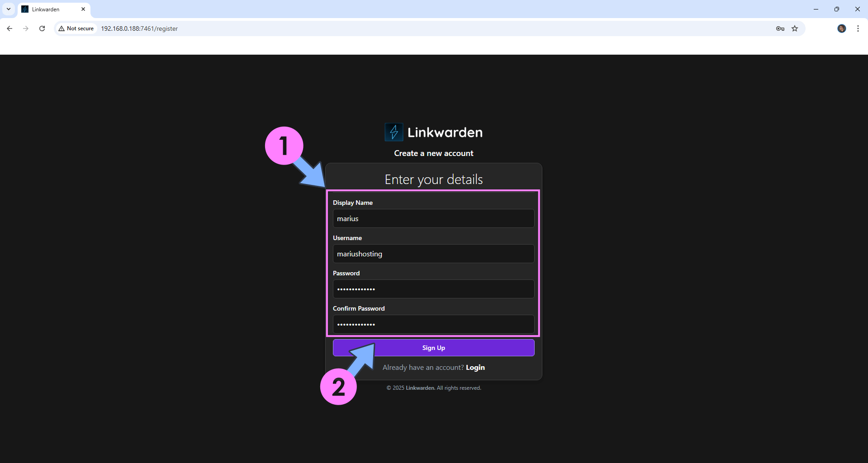Open the saved passwords key icon

click(x=780, y=28)
